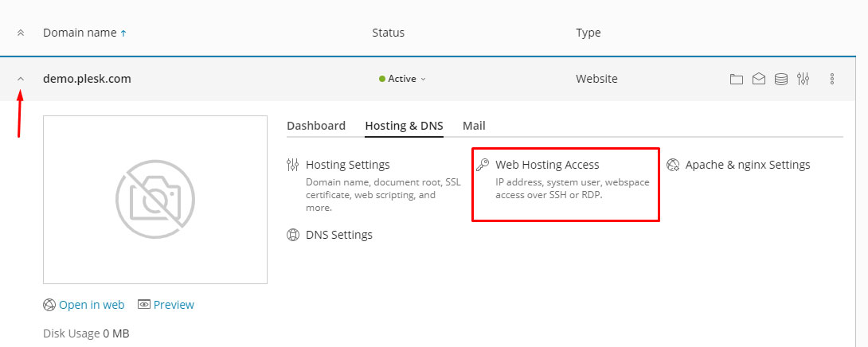Switch to the Dashboard tab
The height and width of the screenshot is (347, 868).
pos(316,126)
